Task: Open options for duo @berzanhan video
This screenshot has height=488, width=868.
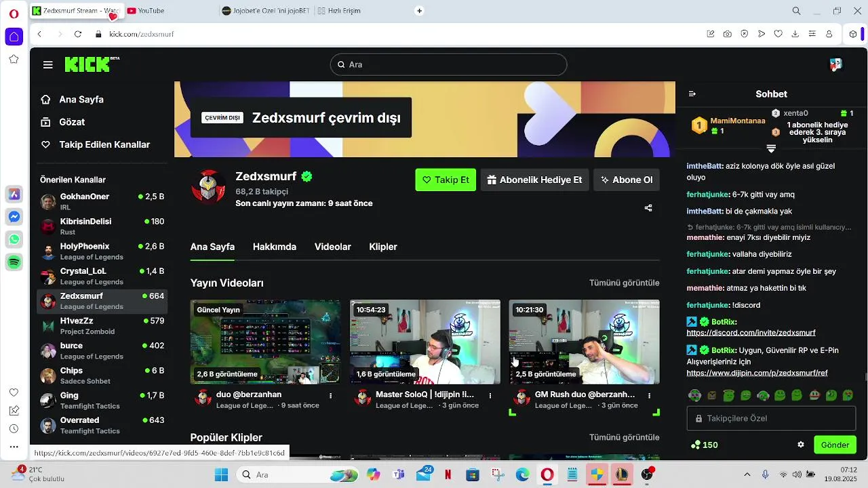Action: click(x=331, y=395)
